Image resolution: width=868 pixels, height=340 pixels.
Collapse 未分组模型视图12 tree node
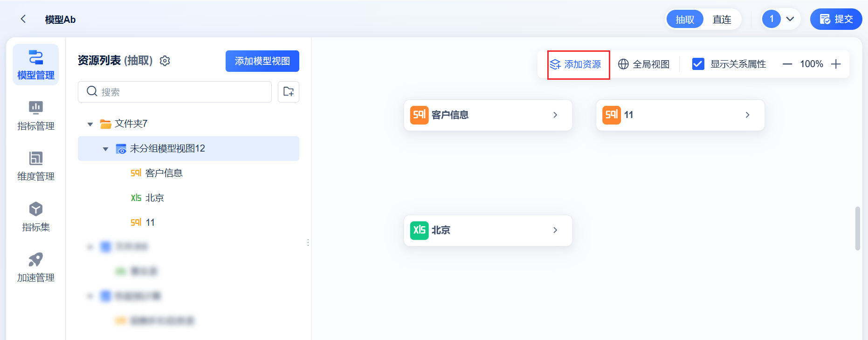click(105, 149)
